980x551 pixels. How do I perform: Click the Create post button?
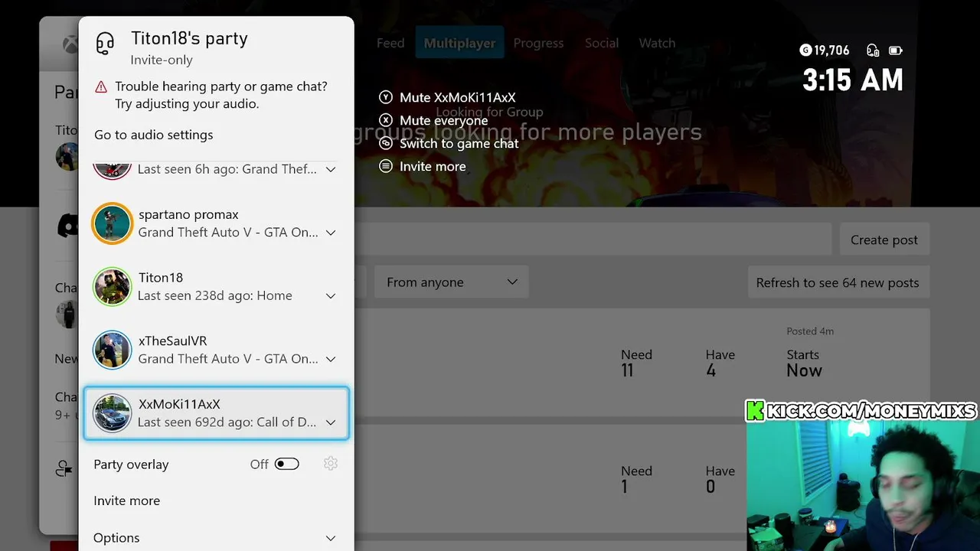(x=884, y=240)
